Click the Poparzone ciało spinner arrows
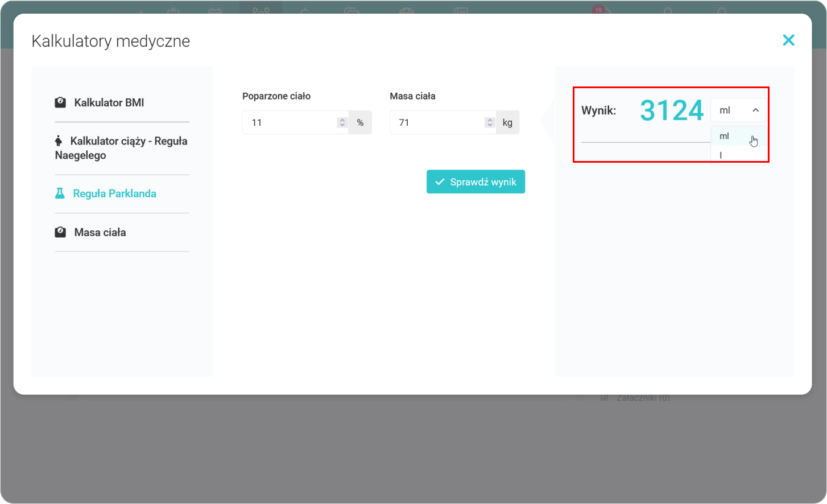 342,122
